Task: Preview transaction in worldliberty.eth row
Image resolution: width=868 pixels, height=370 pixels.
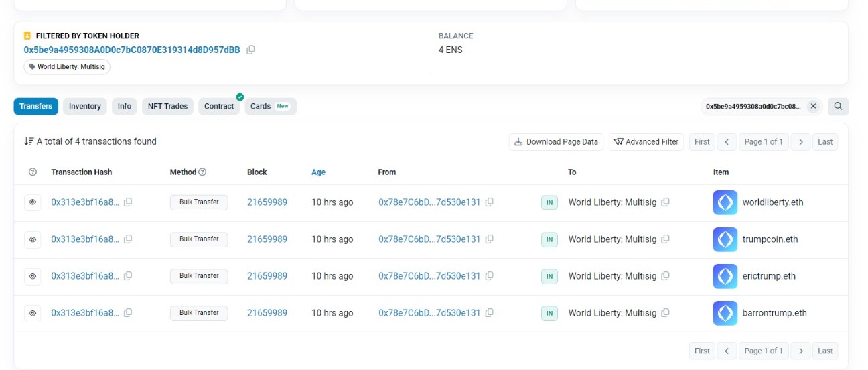Action: coord(32,202)
